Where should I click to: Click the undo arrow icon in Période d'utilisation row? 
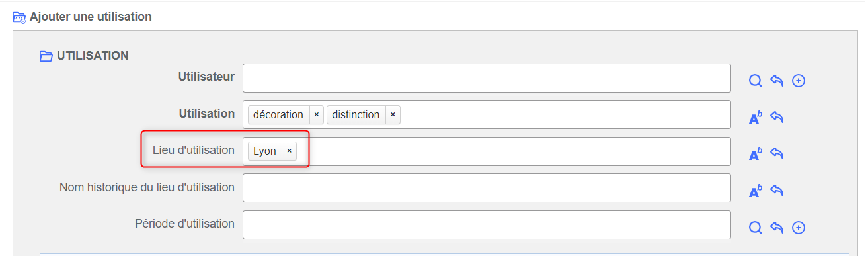point(777,228)
